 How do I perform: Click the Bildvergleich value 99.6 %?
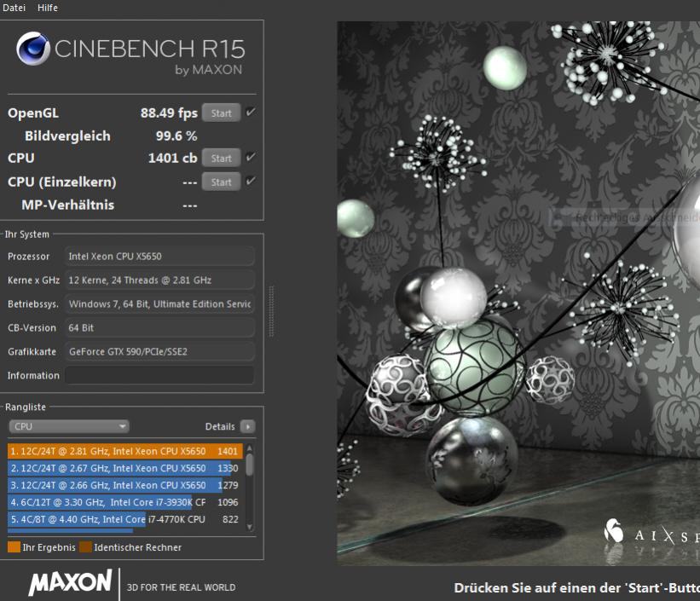(x=176, y=136)
